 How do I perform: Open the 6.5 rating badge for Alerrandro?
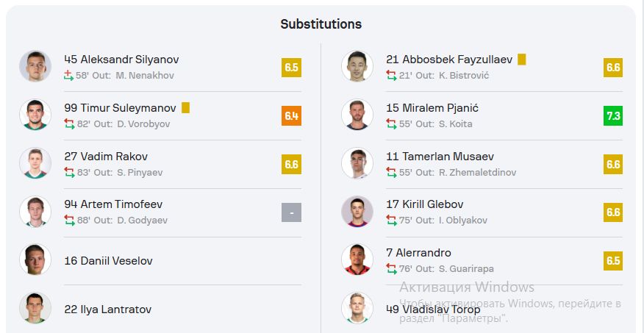point(613,261)
